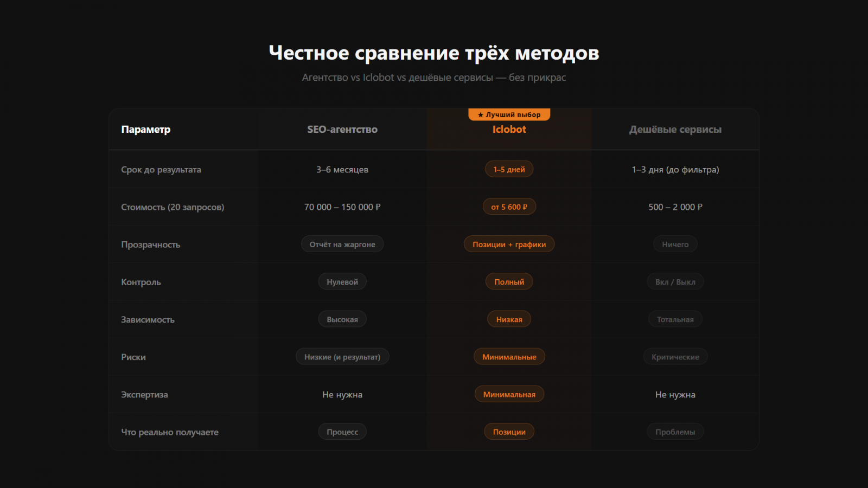
Task: Click the orange "Iclobot" column header
Action: 509,130
